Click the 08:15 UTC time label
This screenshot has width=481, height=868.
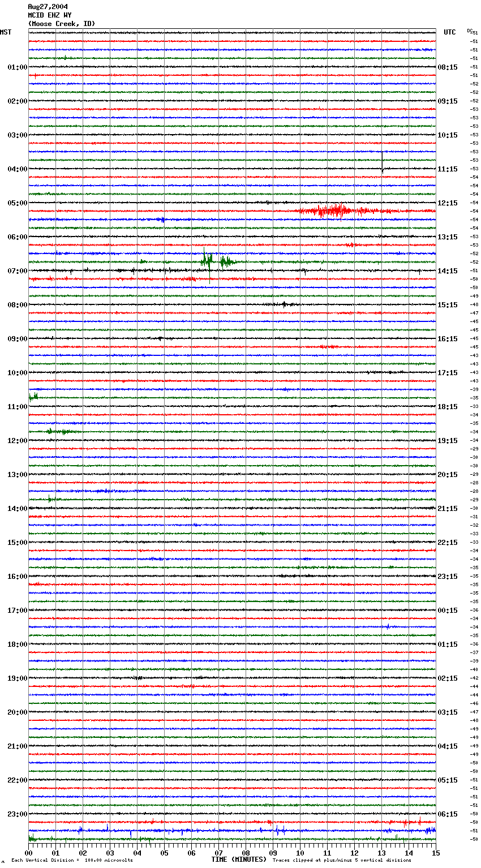click(x=448, y=67)
